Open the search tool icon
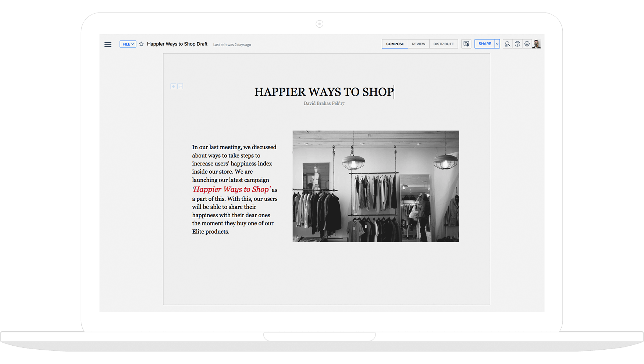Image resolution: width=644 pixels, height=364 pixels. coord(508,44)
